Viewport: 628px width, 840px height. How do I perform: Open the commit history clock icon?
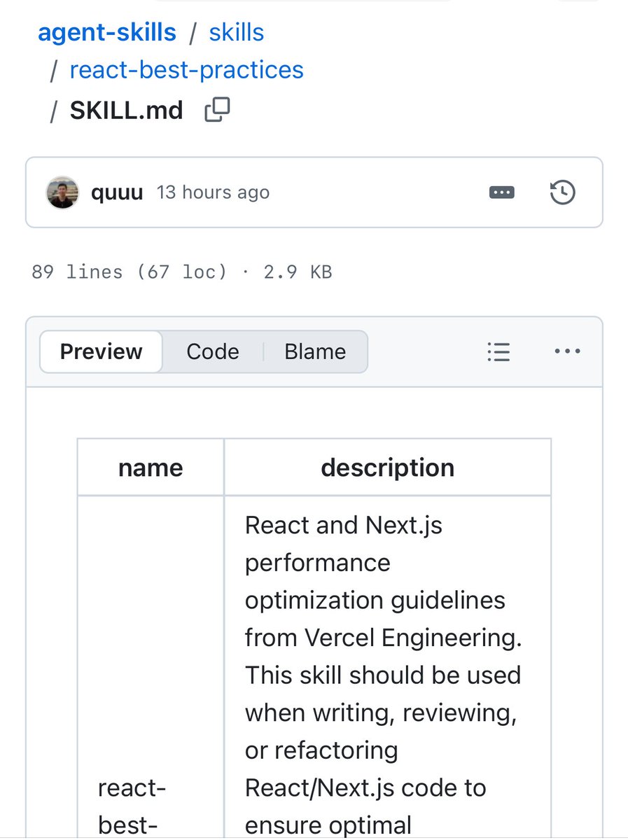click(x=563, y=192)
